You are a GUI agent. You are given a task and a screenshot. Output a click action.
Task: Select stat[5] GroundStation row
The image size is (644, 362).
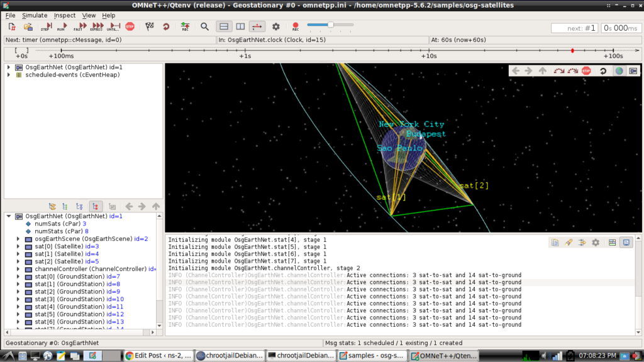tap(79, 314)
